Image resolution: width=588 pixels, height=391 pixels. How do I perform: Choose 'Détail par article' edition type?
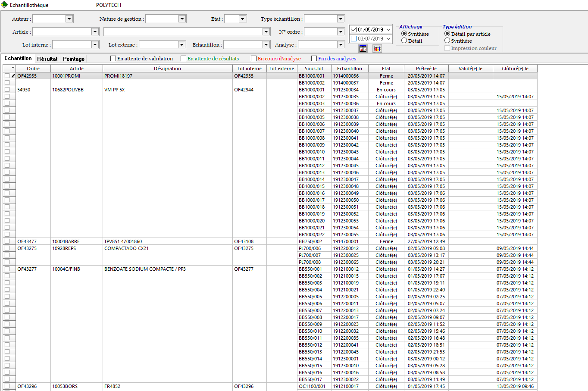[x=447, y=34]
